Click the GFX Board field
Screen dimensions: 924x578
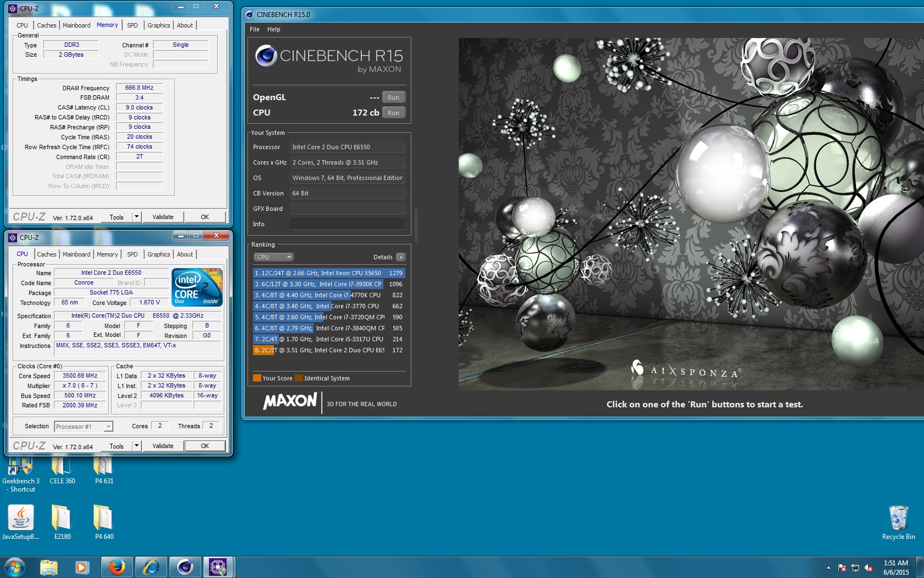pyautogui.click(x=348, y=209)
